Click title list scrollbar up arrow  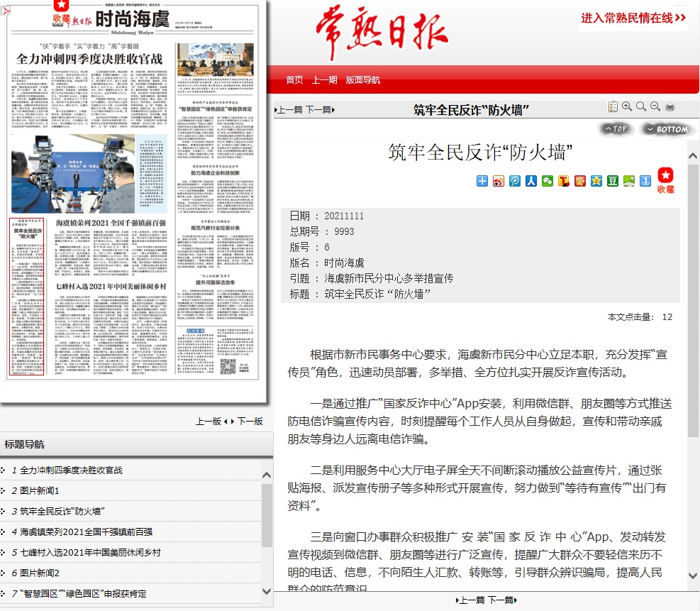click(267, 475)
